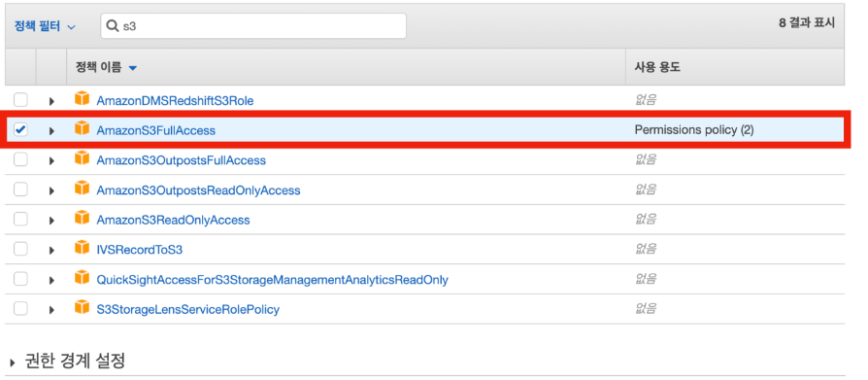Viewport: 868px width, 380px height.
Task: Click the 사용 용도 column header
Action: point(657,68)
